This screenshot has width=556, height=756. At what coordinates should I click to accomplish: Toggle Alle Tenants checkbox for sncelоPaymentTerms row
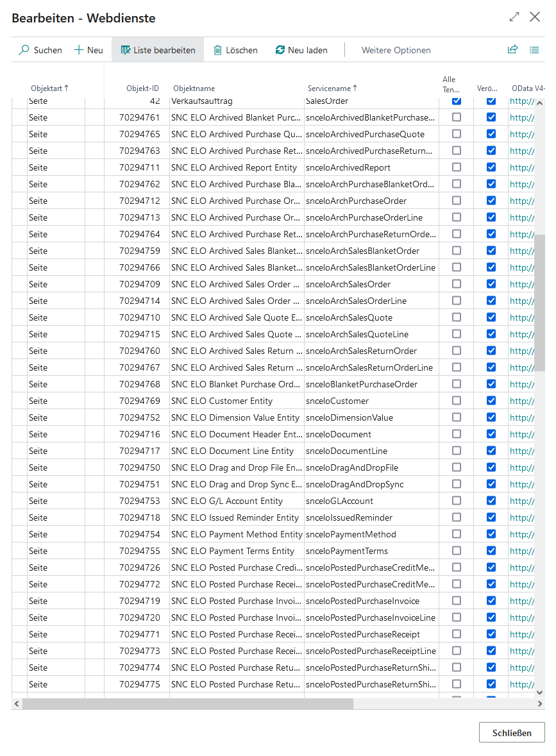(x=457, y=551)
